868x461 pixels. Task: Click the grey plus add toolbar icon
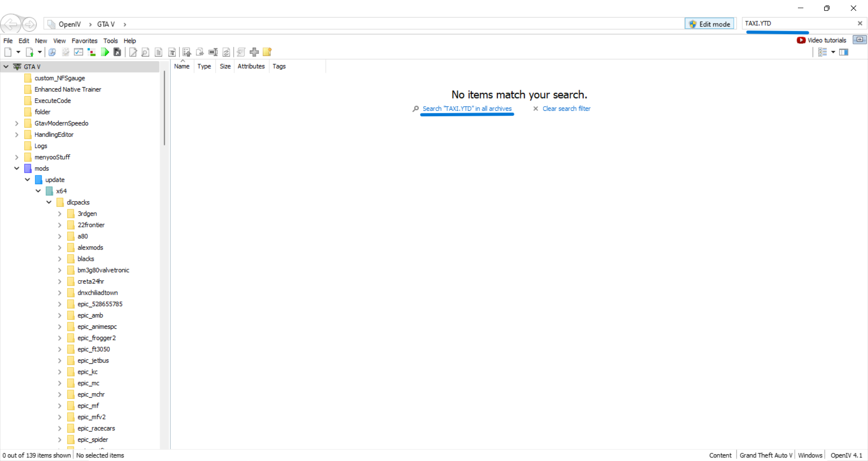(255, 52)
